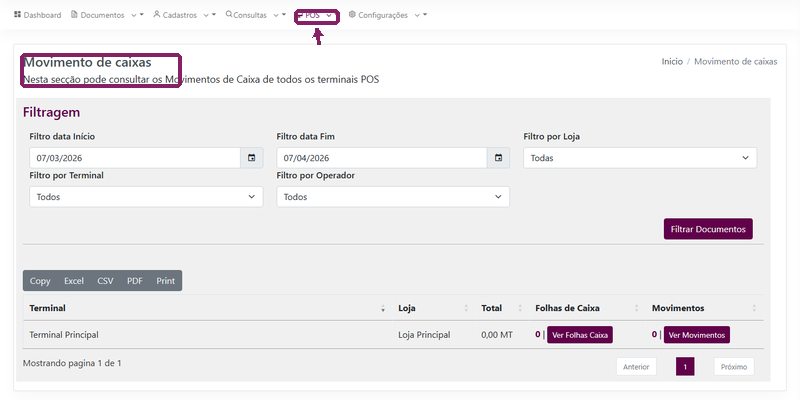
Task: Click the Filtro data Início date field
Action: [135, 158]
